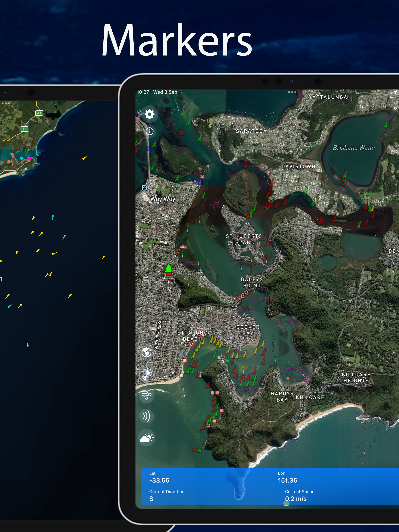Tap the yellow dot below Current Speed
399x532 pixels.
pos(286,504)
